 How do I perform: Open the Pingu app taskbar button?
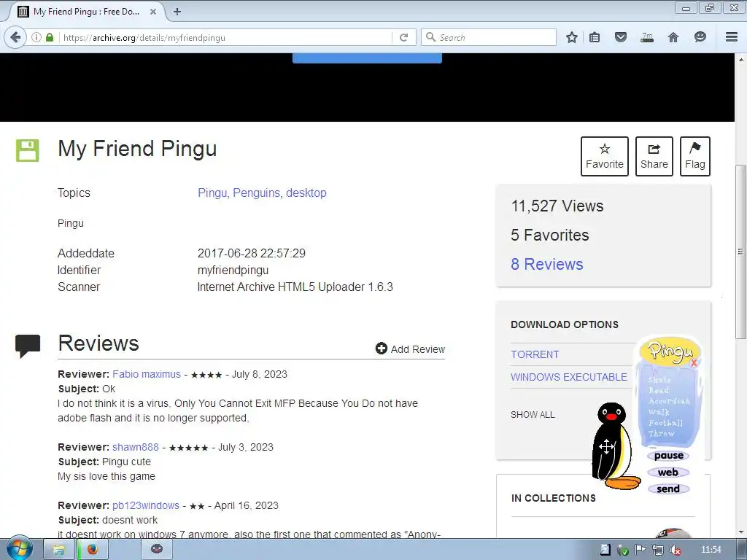157,550
